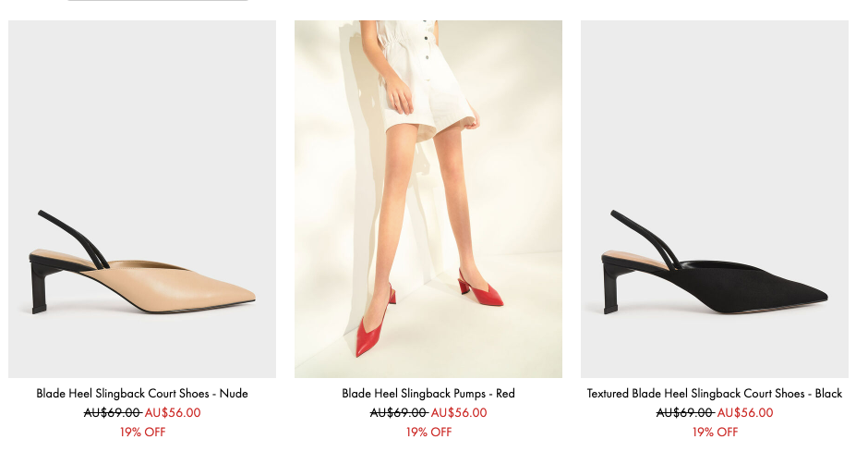Click the crossed-out AU$69.00 price for Black shoes
Image resolution: width=868 pixels, height=464 pixels.
685,413
